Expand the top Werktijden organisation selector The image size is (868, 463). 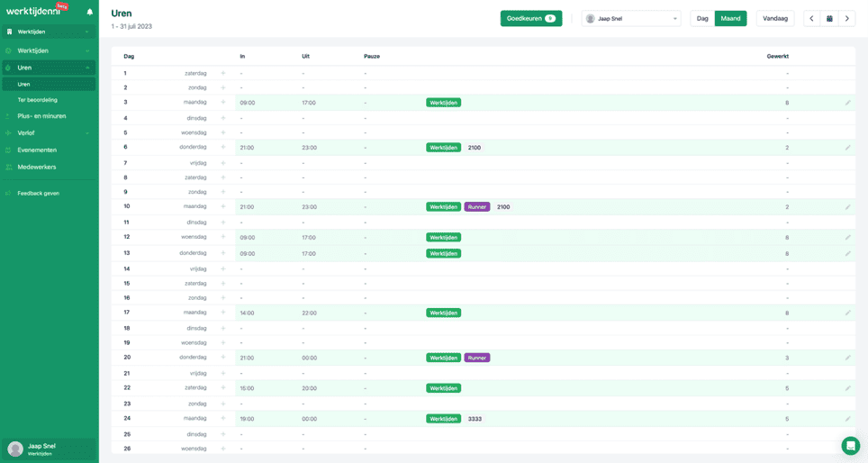(49, 32)
